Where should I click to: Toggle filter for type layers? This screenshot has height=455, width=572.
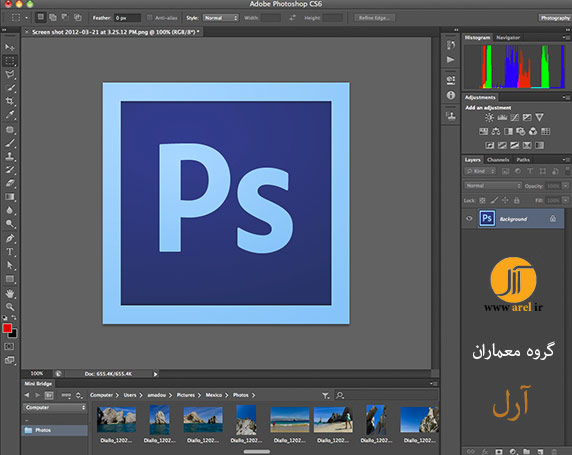(x=530, y=171)
